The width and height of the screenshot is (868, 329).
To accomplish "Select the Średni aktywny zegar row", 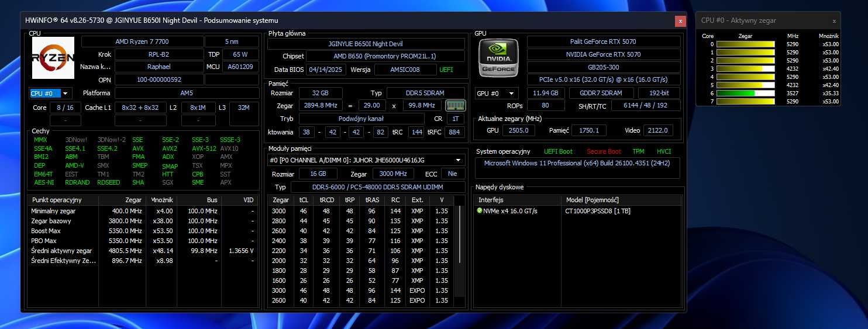I will (143, 251).
